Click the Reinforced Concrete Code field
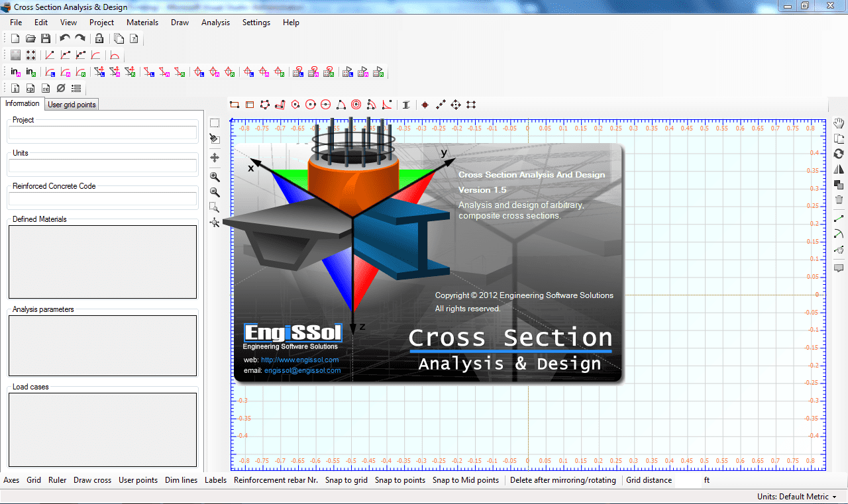The image size is (848, 504). pyautogui.click(x=103, y=199)
